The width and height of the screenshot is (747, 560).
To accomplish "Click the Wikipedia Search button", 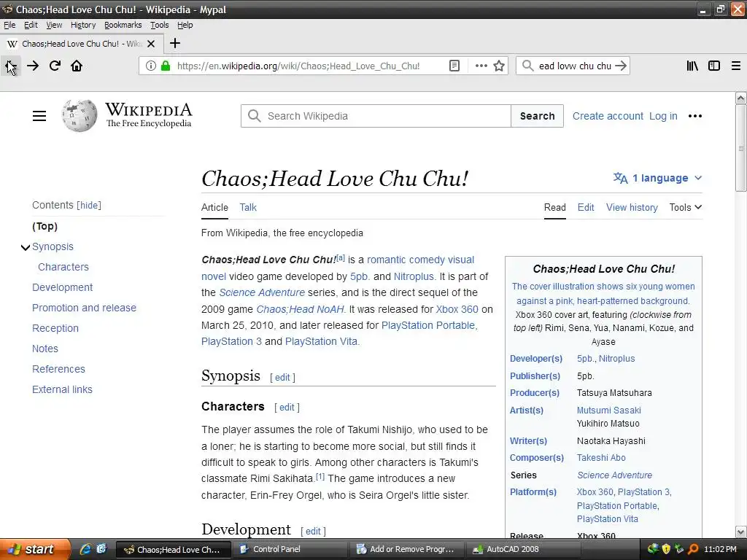I will [537, 116].
